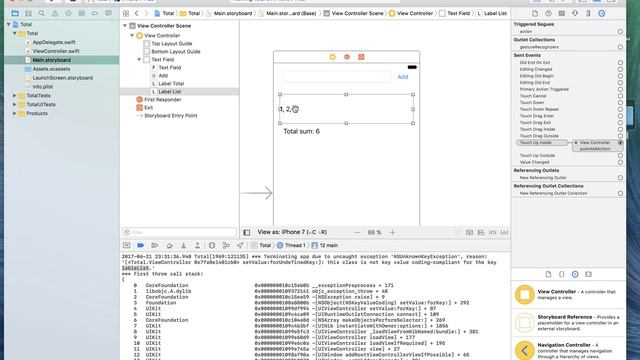Collapse the Text Field container in outline
This screenshot has height=360, width=640.
coord(139,60)
